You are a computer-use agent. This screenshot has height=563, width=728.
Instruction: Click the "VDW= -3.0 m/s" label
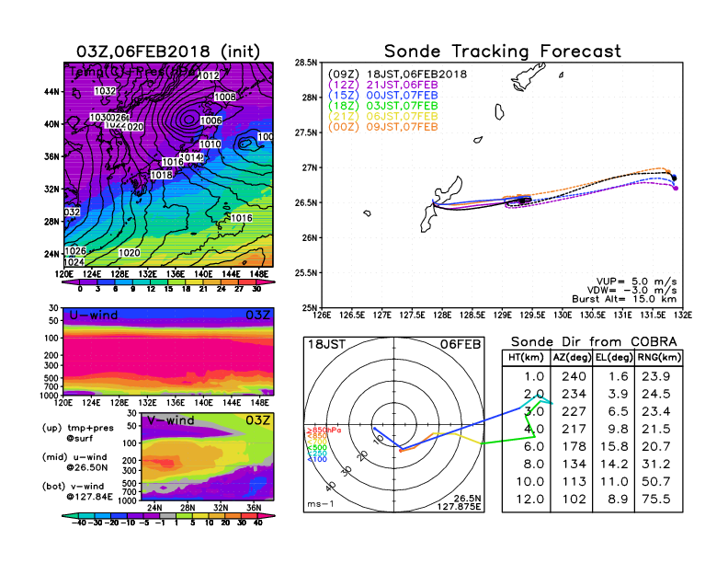[631, 291]
